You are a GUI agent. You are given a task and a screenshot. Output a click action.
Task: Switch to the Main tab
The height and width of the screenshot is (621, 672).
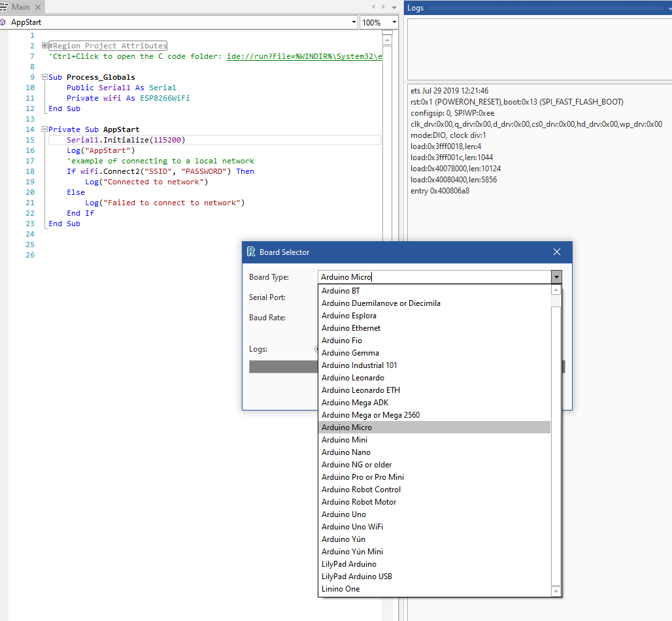[20, 7]
